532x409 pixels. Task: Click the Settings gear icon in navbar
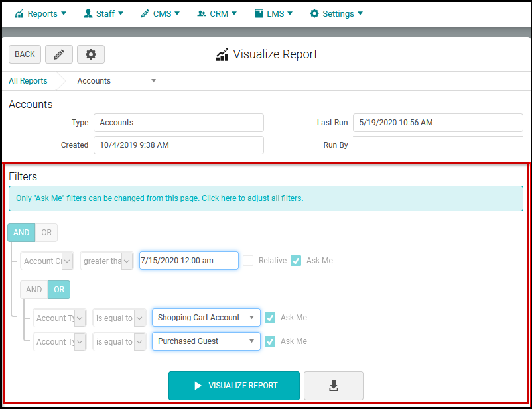[314, 13]
